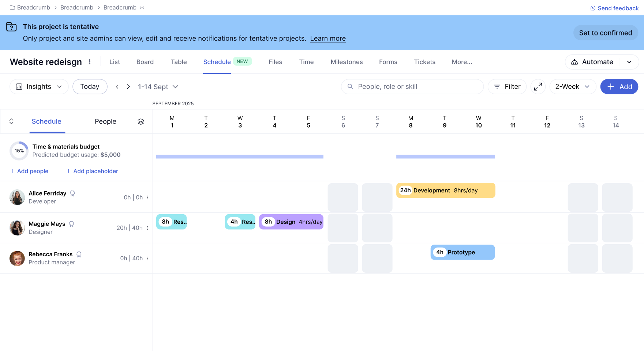Open the layers stack icon
This screenshot has width=644, height=351.
click(141, 122)
